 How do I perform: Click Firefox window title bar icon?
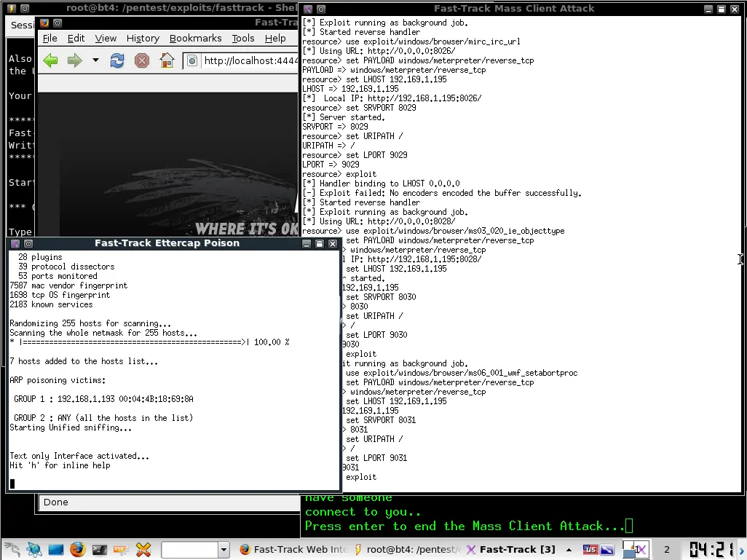coord(44,23)
